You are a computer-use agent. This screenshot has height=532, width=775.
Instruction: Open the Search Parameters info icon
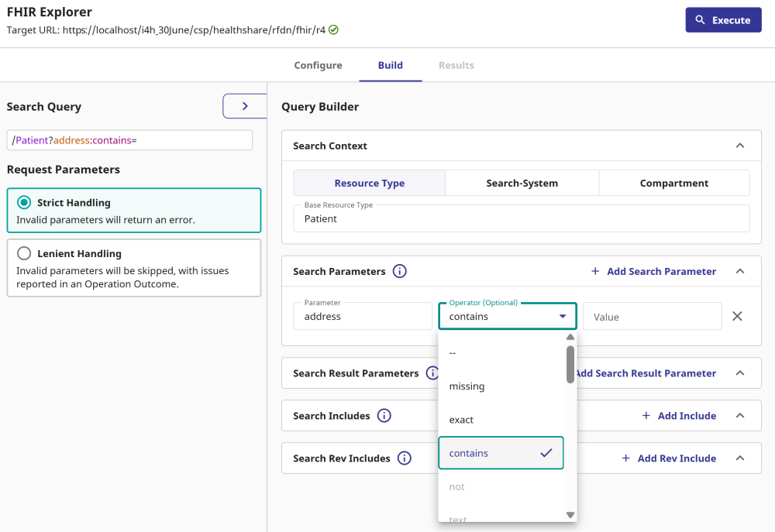399,271
